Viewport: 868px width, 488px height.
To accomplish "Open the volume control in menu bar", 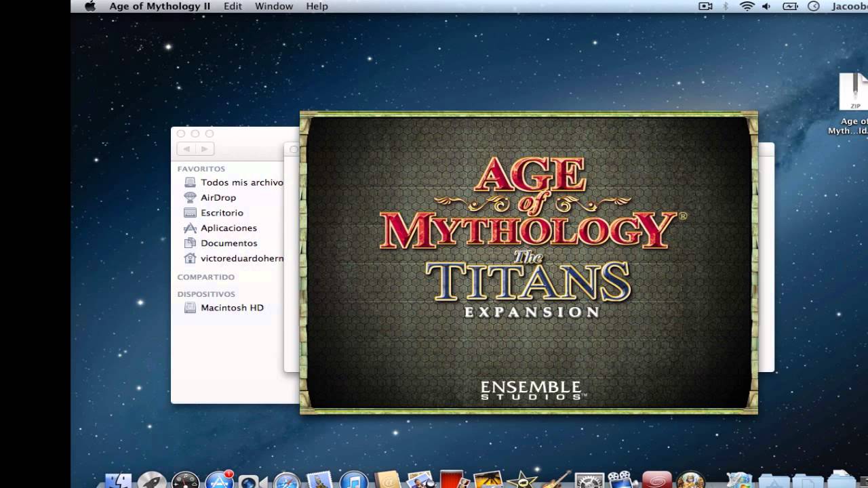I will click(x=766, y=6).
